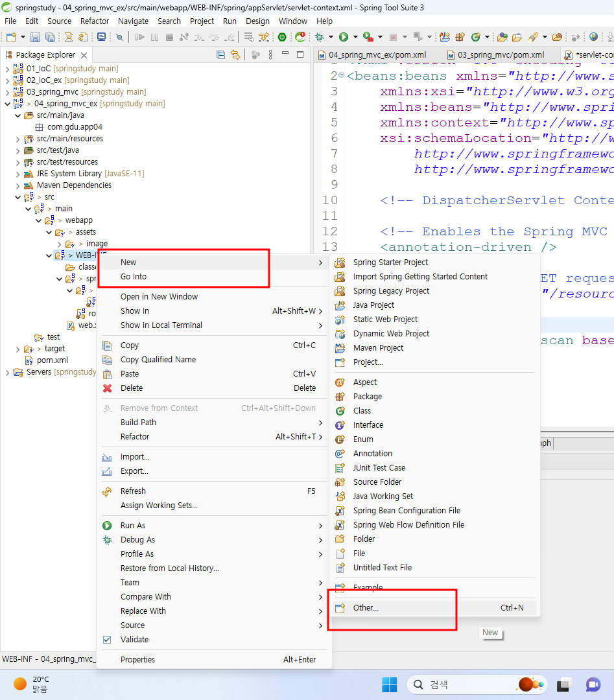614x700 pixels.
Task: Select Spring Starter Project in New submenu
Action: [x=435, y=262]
